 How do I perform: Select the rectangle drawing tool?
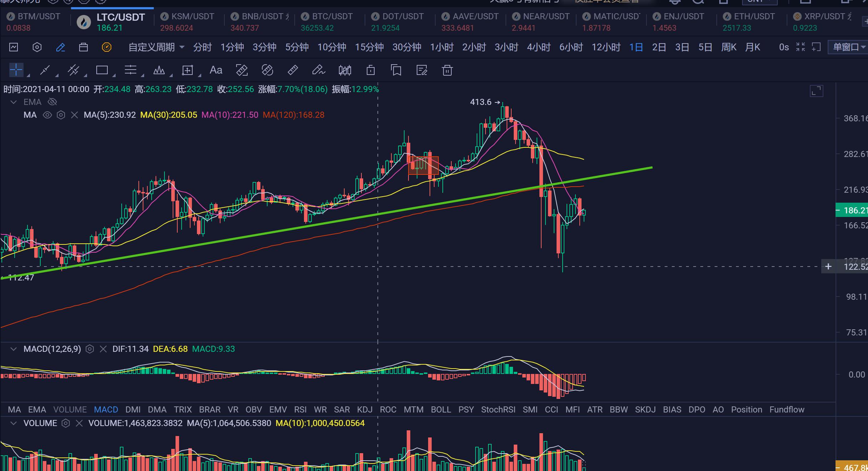(102, 70)
